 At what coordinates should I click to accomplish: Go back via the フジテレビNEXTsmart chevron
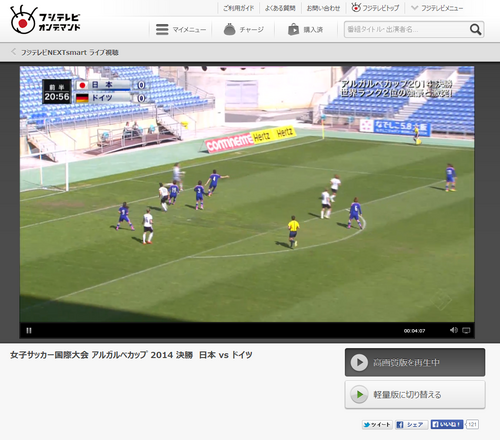[x=13, y=52]
